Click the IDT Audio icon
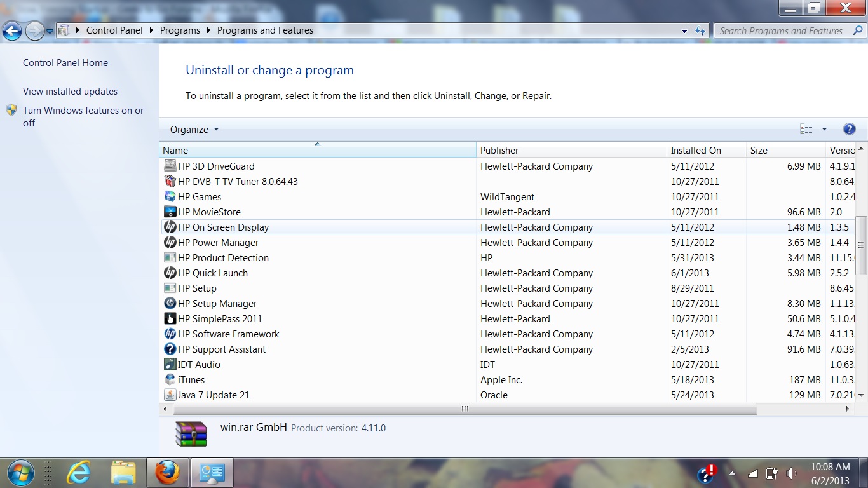868x488 pixels. (170, 364)
